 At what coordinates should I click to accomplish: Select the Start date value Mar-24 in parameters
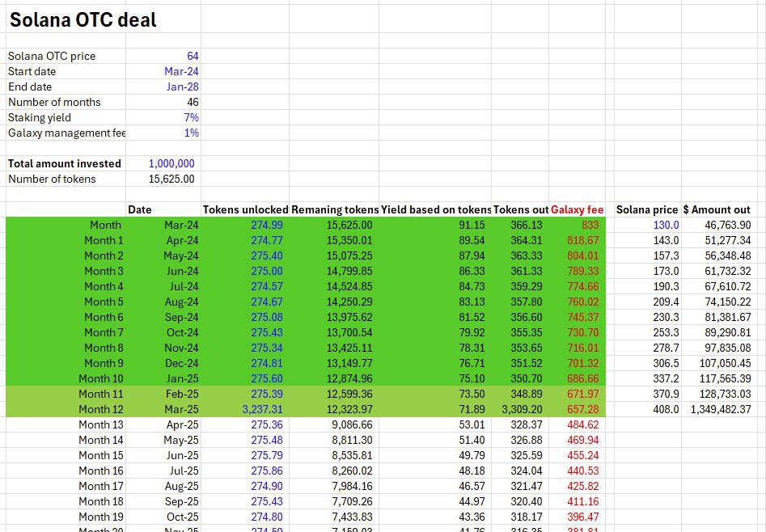pyautogui.click(x=181, y=71)
